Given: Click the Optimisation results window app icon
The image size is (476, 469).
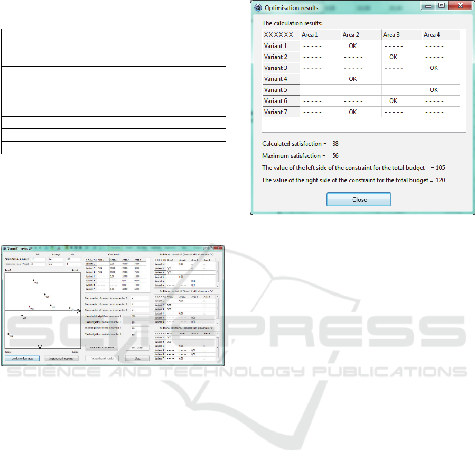Looking at the screenshot, I should pos(257,8).
